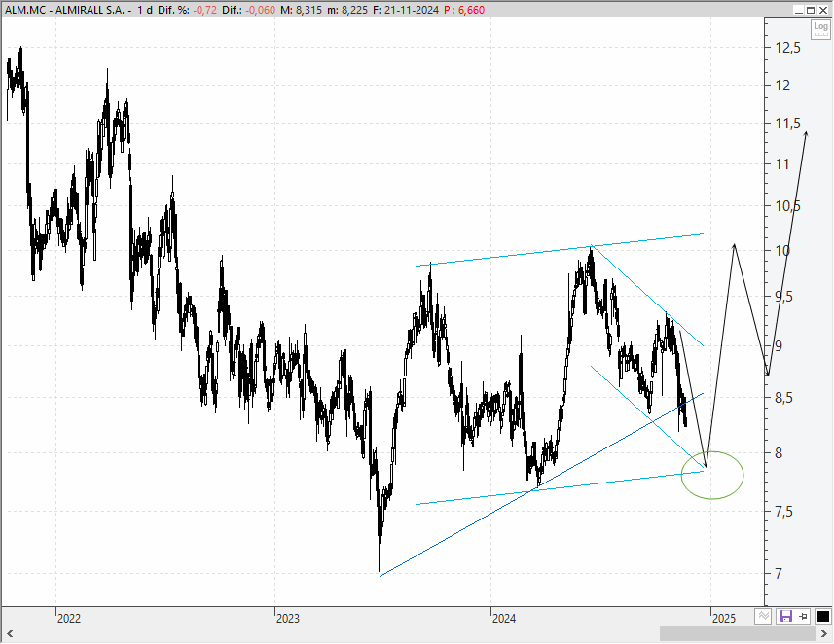
Task: Click the double chevron collapse icon
Action: (x=763, y=617)
